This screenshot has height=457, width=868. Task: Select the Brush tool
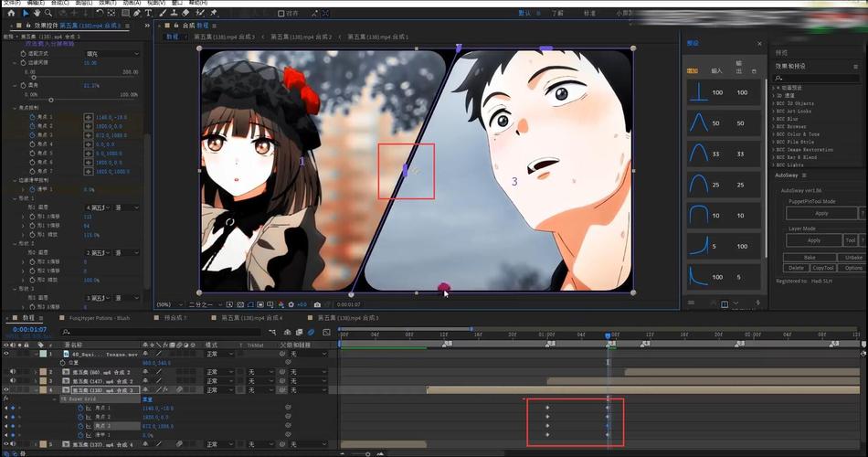click(x=163, y=13)
